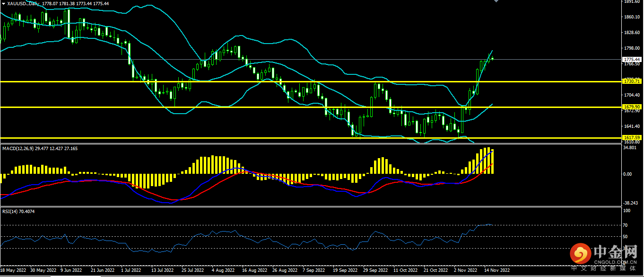Click the chart shift triangle marker at top

pyautogui.click(x=496, y=1)
